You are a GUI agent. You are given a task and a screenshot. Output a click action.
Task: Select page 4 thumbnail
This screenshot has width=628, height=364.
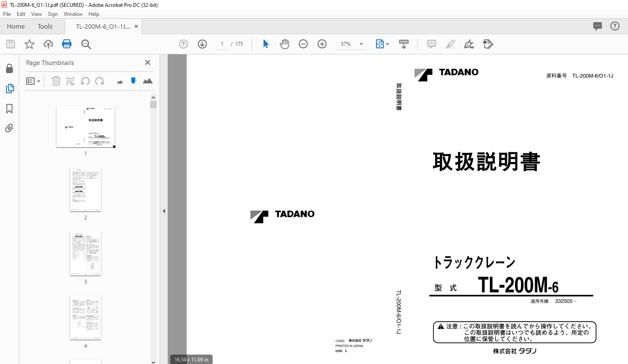pos(86,318)
